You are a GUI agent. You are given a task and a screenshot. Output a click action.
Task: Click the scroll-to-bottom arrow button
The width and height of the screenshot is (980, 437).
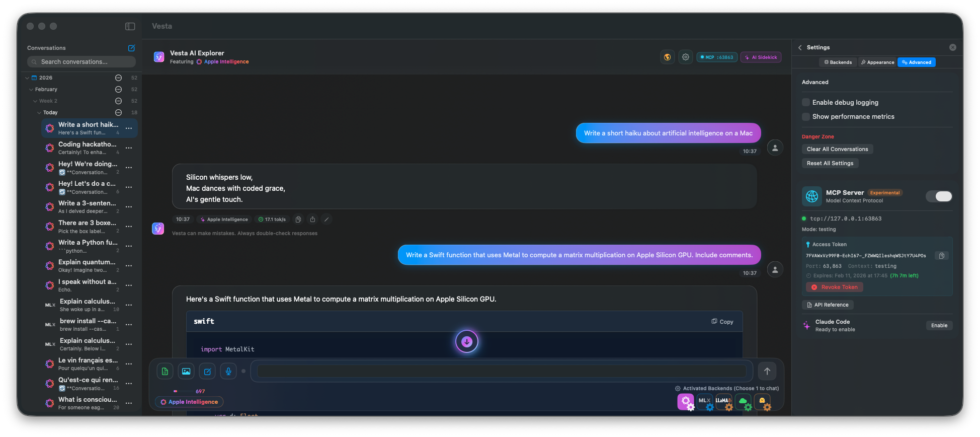pos(466,342)
